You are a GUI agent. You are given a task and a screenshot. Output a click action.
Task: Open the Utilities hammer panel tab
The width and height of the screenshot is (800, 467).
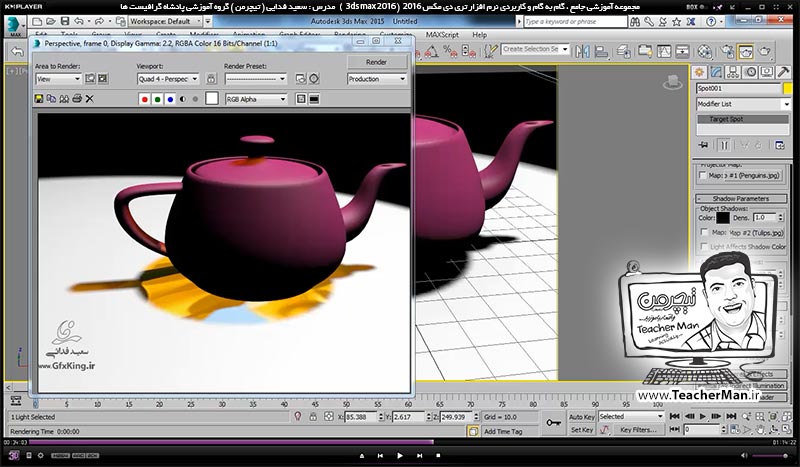click(x=783, y=72)
